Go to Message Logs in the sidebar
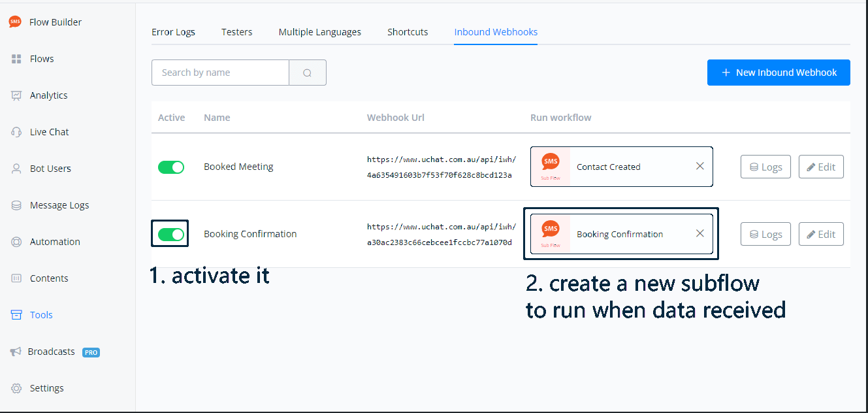 (59, 205)
